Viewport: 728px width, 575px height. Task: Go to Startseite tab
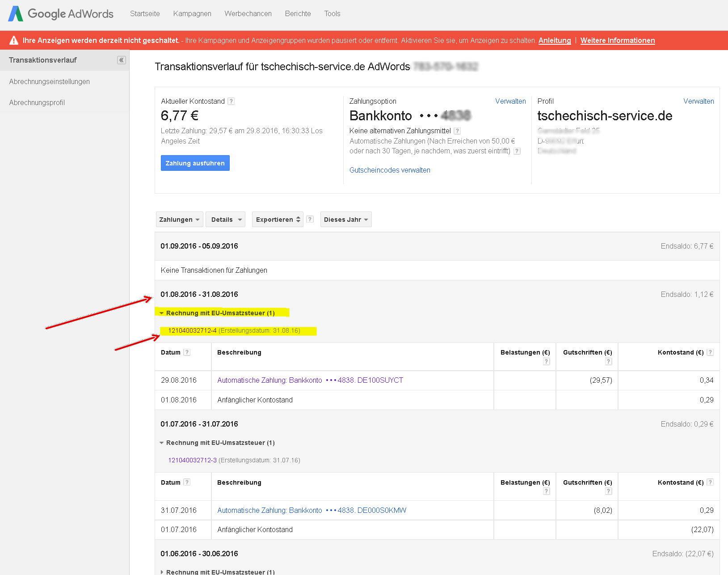[145, 13]
